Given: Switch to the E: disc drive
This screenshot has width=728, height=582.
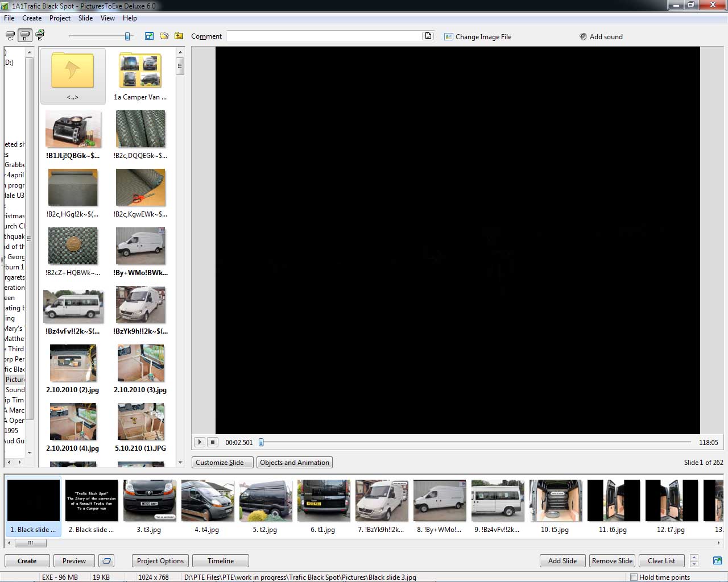Looking at the screenshot, I should click(40, 36).
